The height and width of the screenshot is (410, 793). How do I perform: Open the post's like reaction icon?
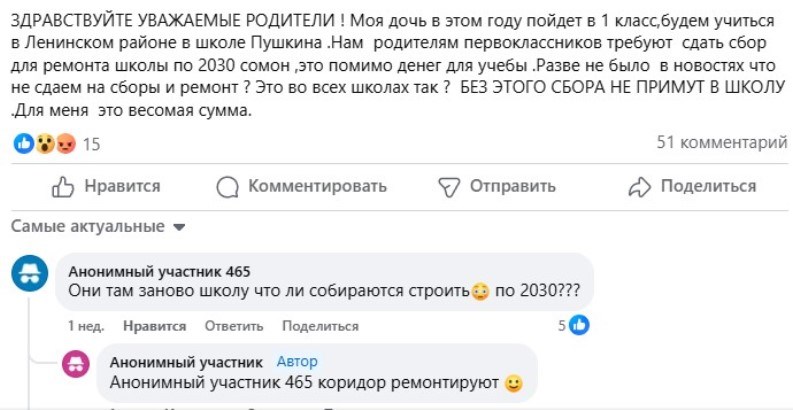click(x=23, y=144)
